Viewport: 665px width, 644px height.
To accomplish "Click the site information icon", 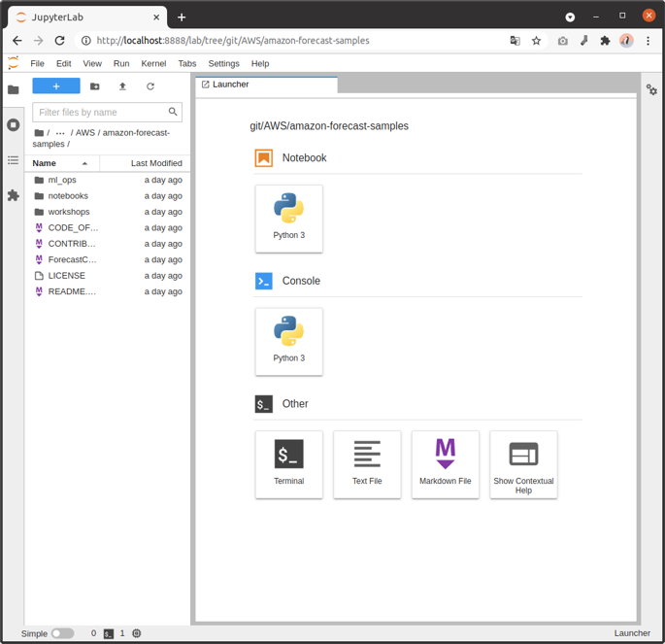I will 86,41.
